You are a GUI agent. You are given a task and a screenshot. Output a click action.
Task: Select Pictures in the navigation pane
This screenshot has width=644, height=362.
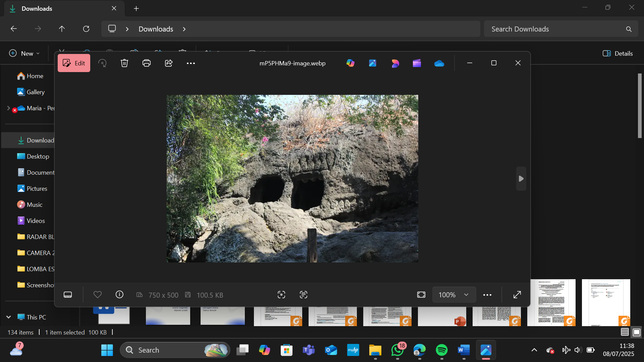point(37,188)
